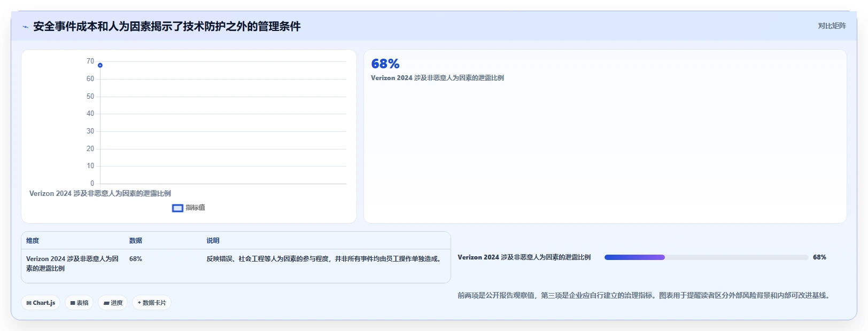The width and height of the screenshot is (868, 331).
Task: Click the 68% cell in the table
Action: coord(136,259)
